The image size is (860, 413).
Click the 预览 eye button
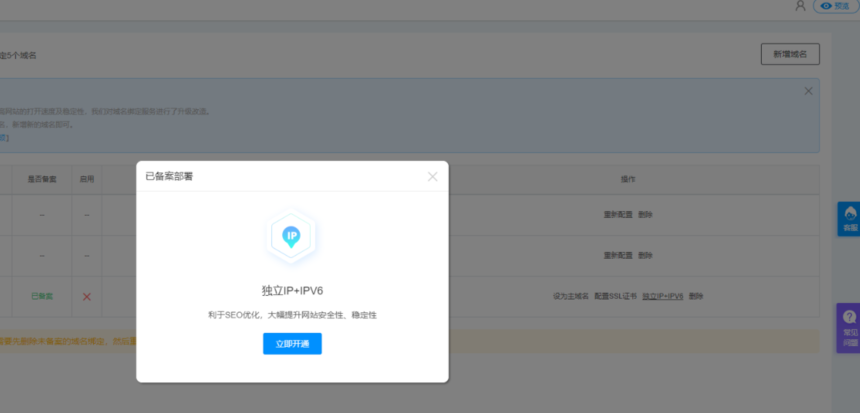pyautogui.click(x=835, y=6)
